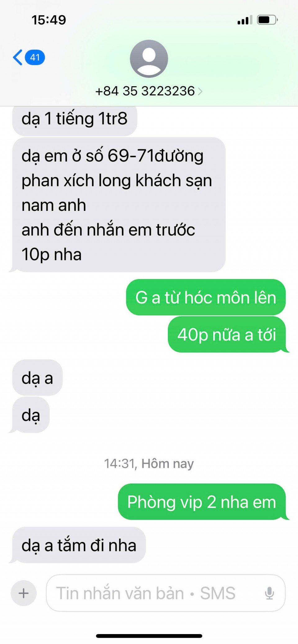Tap the 'Phòng vip 2 nha em' bubble
298x644 pixels.
pyautogui.click(x=202, y=502)
